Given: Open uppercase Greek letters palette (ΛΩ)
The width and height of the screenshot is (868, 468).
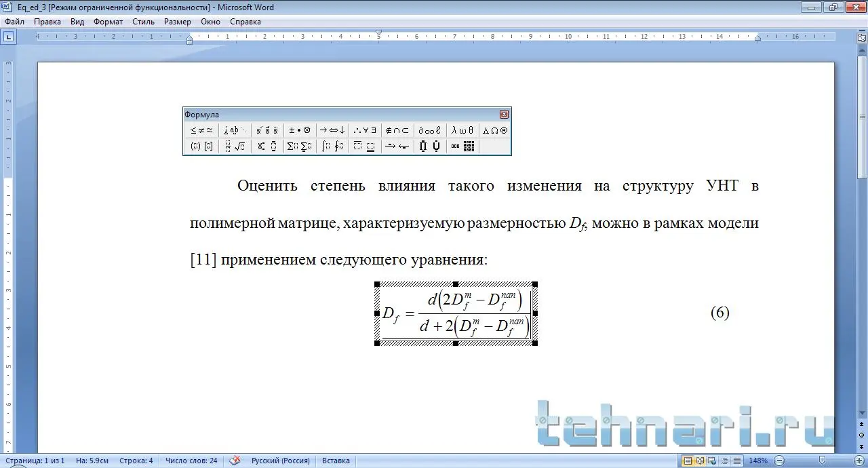Looking at the screenshot, I should pyautogui.click(x=495, y=130).
